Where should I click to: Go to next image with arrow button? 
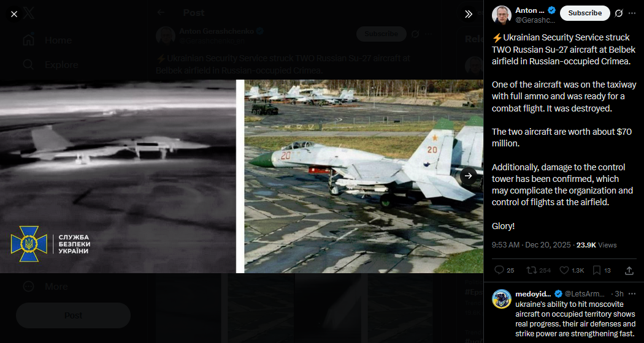pos(469,176)
